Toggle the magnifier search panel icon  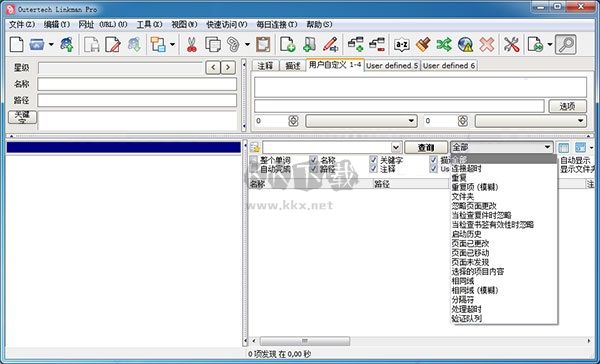coord(566,44)
